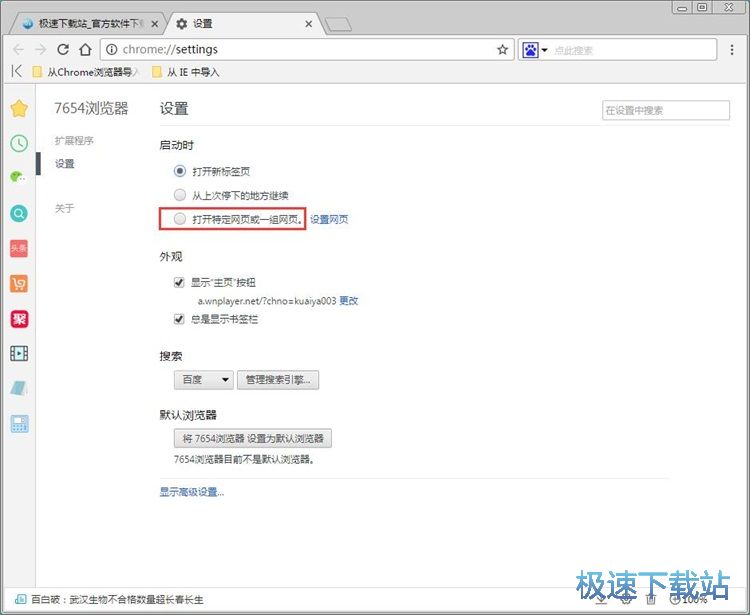Open 关于 in left menu
750x615 pixels.
(x=65, y=209)
